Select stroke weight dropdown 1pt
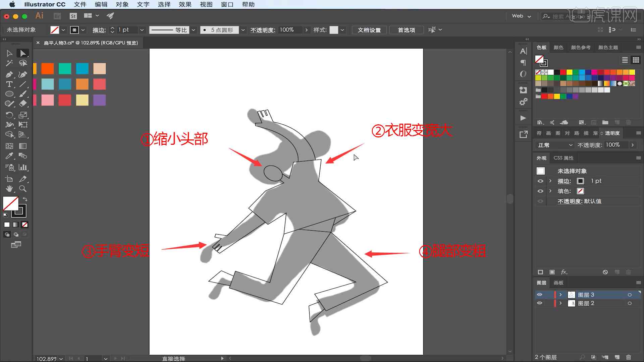Screen dimensions: 644x362 pyautogui.click(x=142, y=30)
